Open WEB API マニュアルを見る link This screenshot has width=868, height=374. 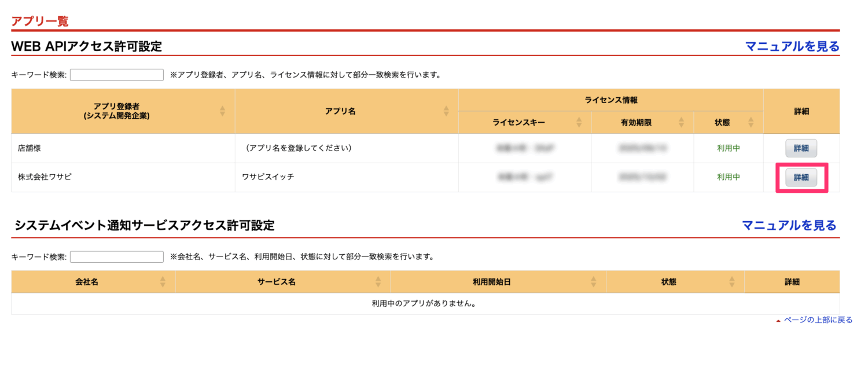[792, 46]
